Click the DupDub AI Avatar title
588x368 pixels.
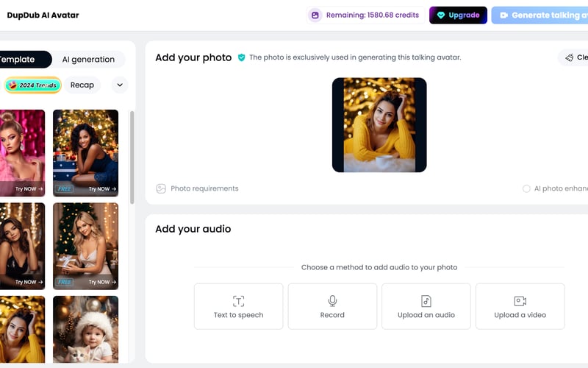pos(43,15)
